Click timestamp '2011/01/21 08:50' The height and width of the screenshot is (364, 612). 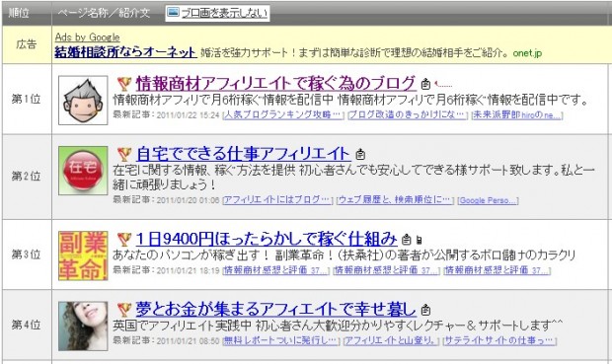[x=189, y=341]
